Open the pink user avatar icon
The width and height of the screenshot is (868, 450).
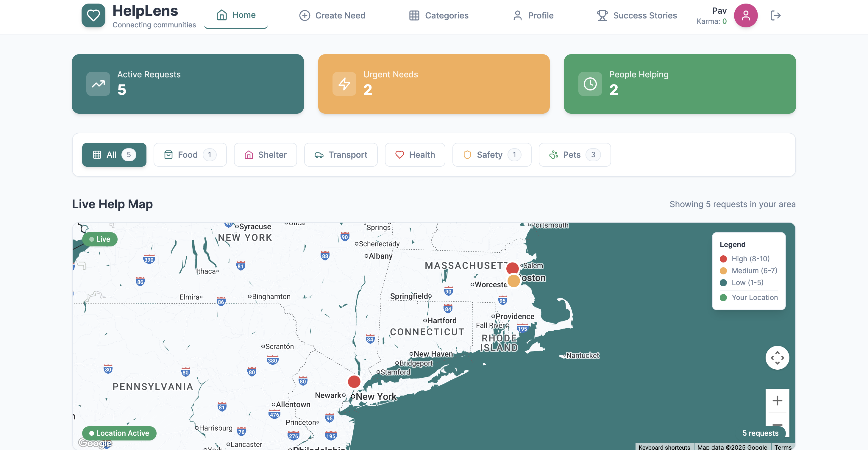[746, 15]
